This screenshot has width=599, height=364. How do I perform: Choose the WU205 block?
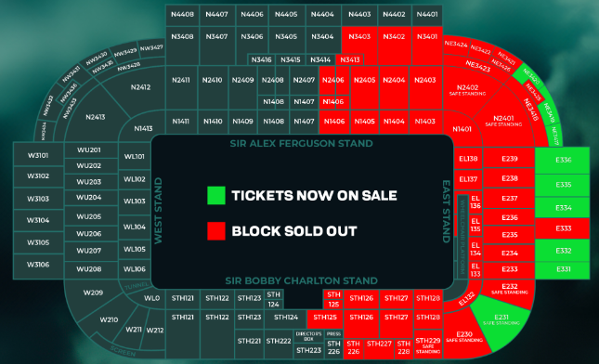88,216
